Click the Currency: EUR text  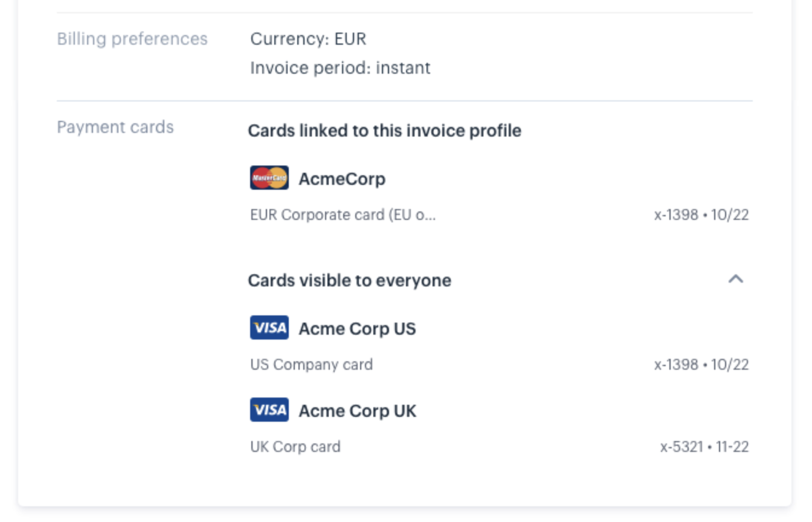coord(308,39)
